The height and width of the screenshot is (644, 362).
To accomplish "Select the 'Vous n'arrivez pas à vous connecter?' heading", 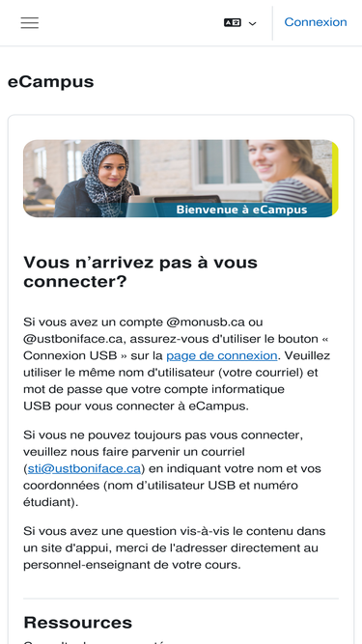I will click(x=140, y=272).
